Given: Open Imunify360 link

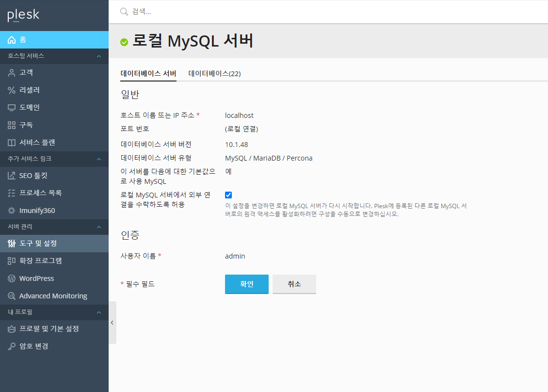Looking at the screenshot, I should click(54, 211).
